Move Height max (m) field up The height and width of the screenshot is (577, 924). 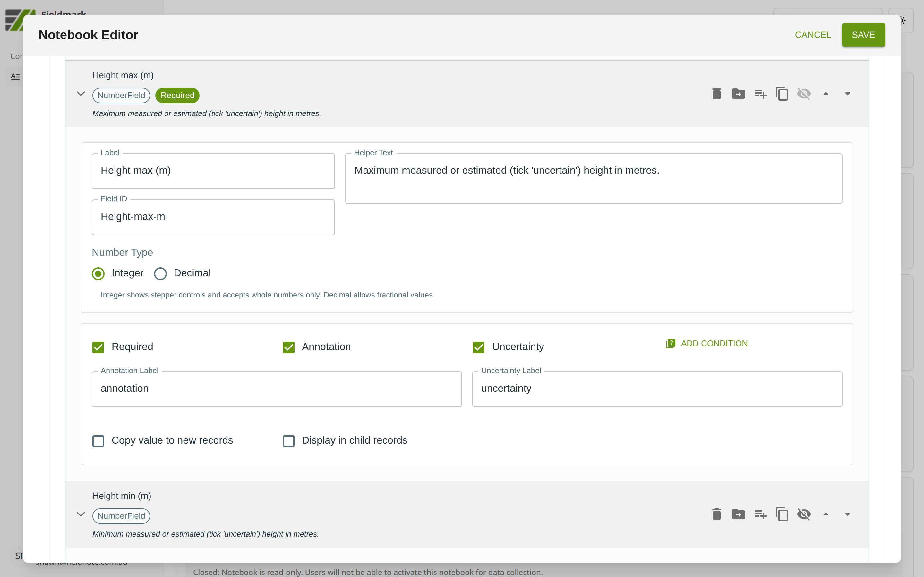[826, 94]
